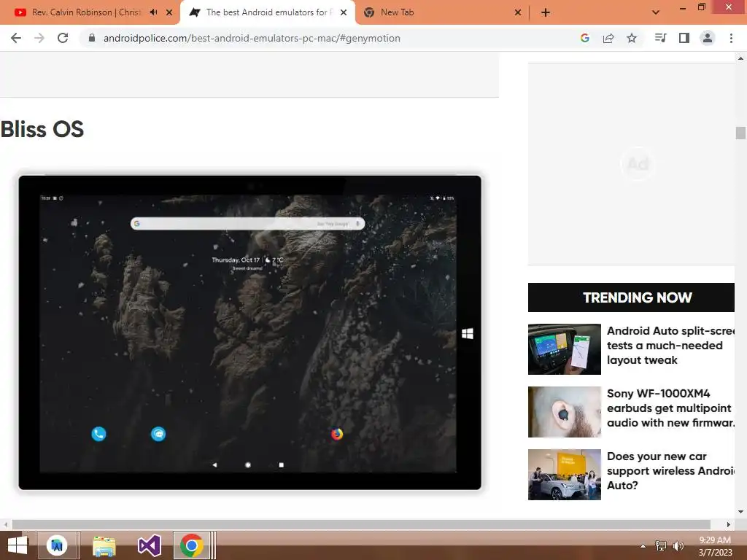Bookmark this page with the star icon
The height and width of the screenshot is (560, 747).
pos(632,38)
